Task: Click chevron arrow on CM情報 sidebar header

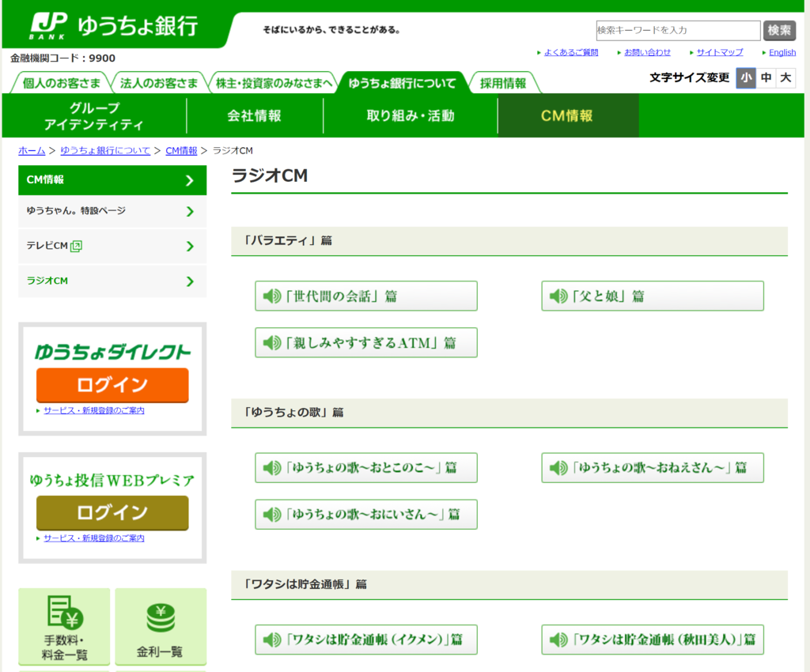Action: tap(190, 180)
